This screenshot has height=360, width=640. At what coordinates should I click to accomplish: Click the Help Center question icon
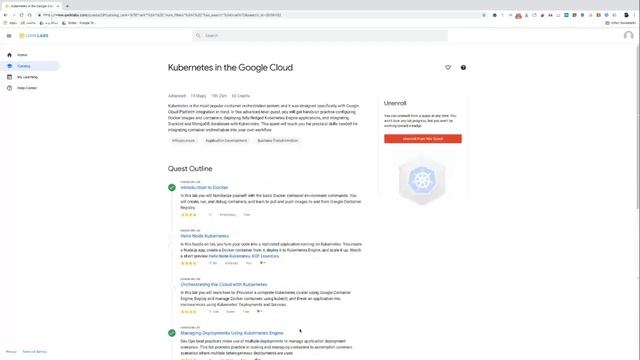pos(9,88)
